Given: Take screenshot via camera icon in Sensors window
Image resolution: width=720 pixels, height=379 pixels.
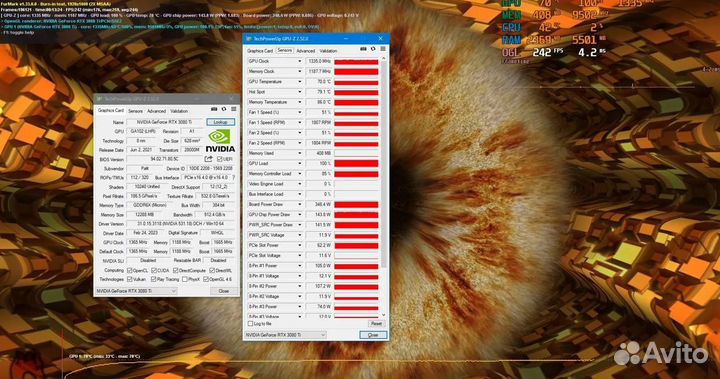Looking at the screenshot, I should (x=363, y=49).
